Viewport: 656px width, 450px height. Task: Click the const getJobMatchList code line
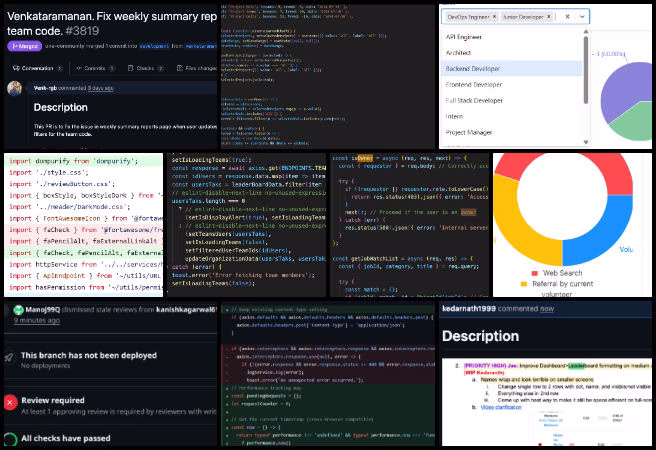click(x=402, y=259)
